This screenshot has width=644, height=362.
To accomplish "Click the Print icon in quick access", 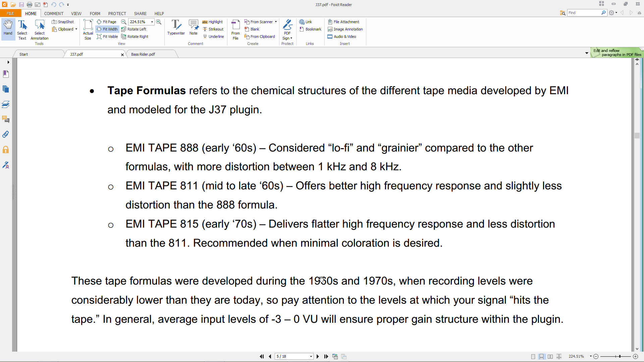I will [30, 5].
